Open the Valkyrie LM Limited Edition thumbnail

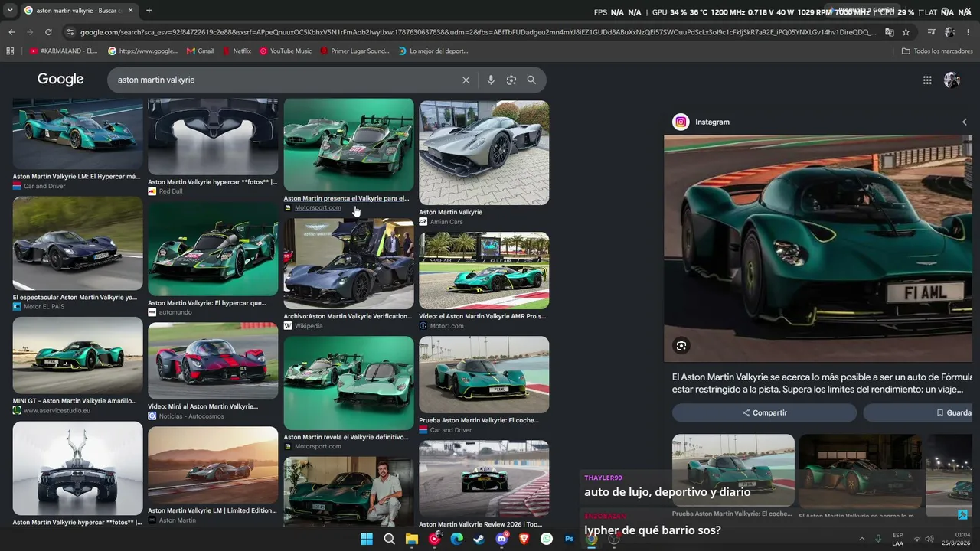coord(213,465)
